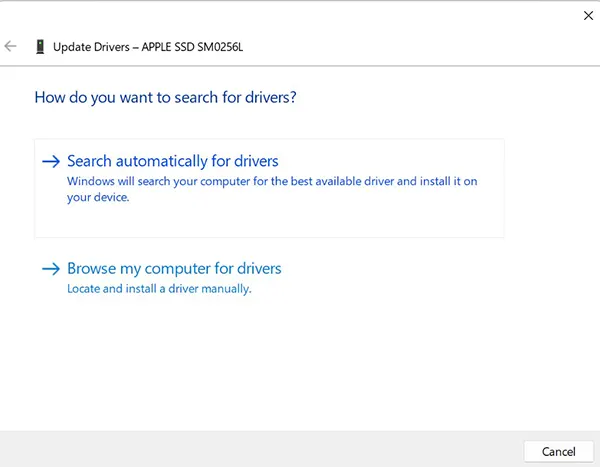Choose Search automatically for drivers
Image resolution: width=600 pixels, height=467 pixels.
click(x=269, y=188)
